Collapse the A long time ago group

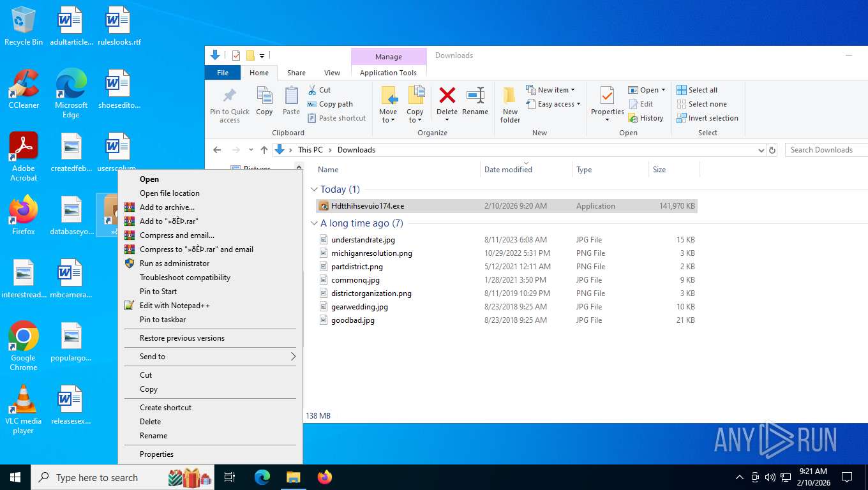click(x=313, y=223)
